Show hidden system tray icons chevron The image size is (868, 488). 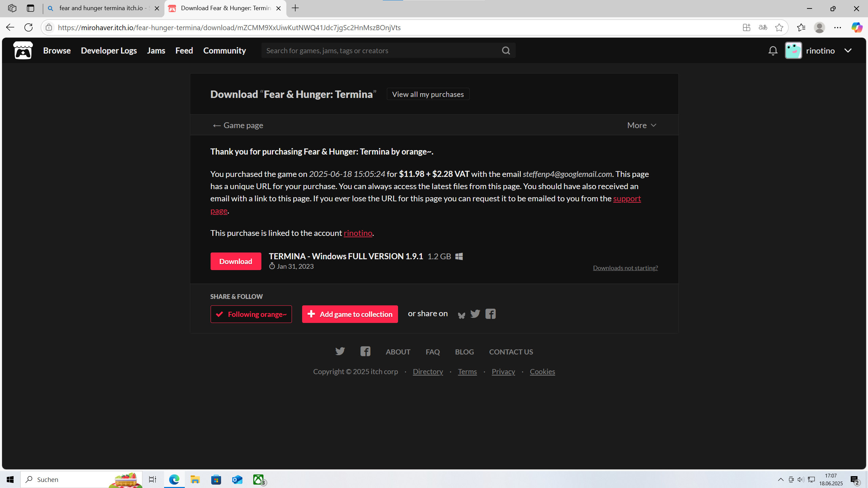click(x=781, y=479)
